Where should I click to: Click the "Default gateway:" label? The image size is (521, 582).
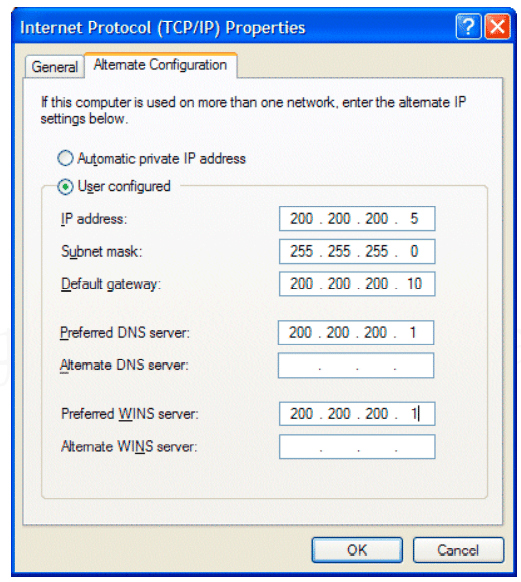111,284
